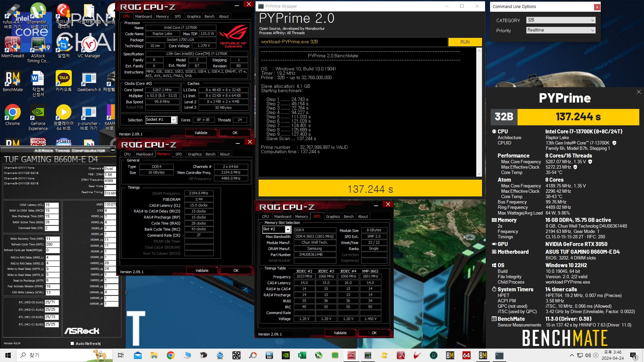Viewport: 644px width, 362px height.
Task: Click the workload-PYPrime.exe 32B command field
Action: [x=353, y=42]
